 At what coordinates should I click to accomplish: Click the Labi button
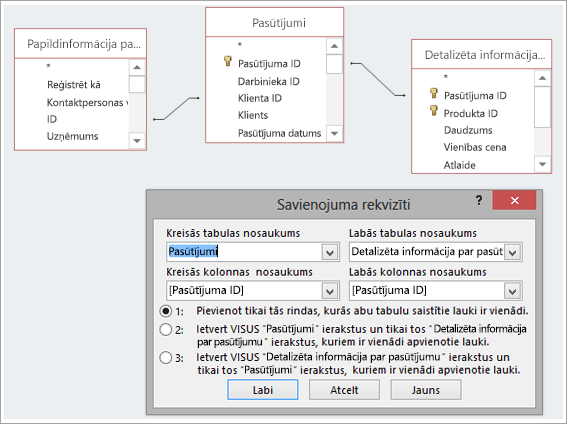(263, 390)
